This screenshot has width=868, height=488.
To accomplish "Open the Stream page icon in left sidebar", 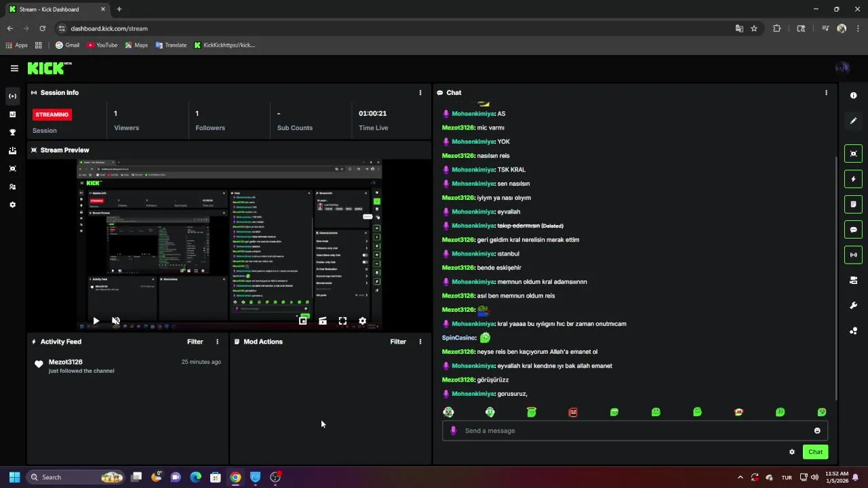I will tap(12, 96).
